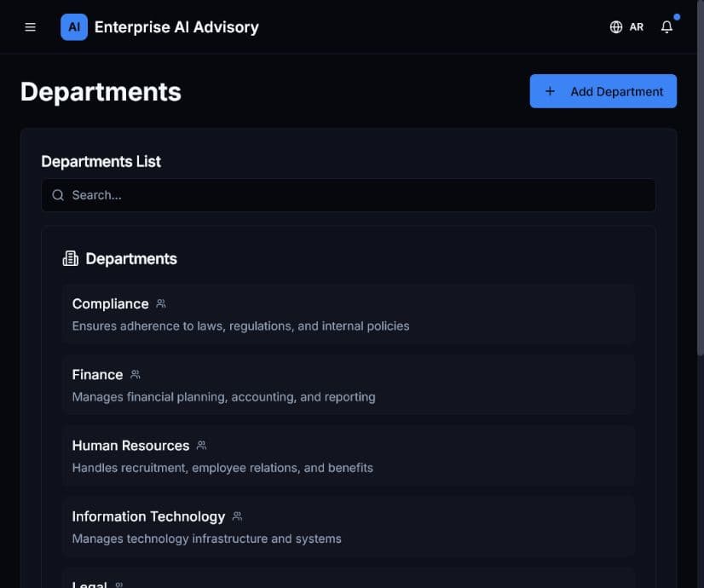Click the plus icon in Add Department
Viewport: 704px width, 588px height.
550,91
